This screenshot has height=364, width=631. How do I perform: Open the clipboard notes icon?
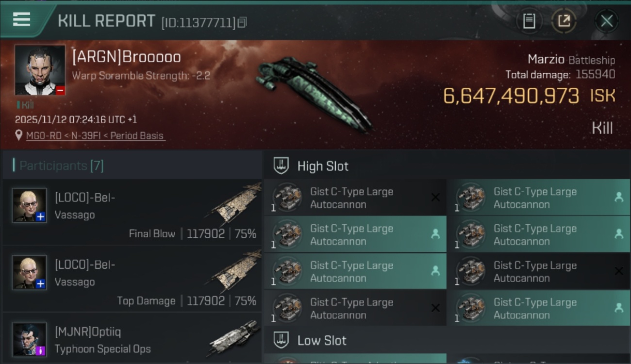pos(529,21)
